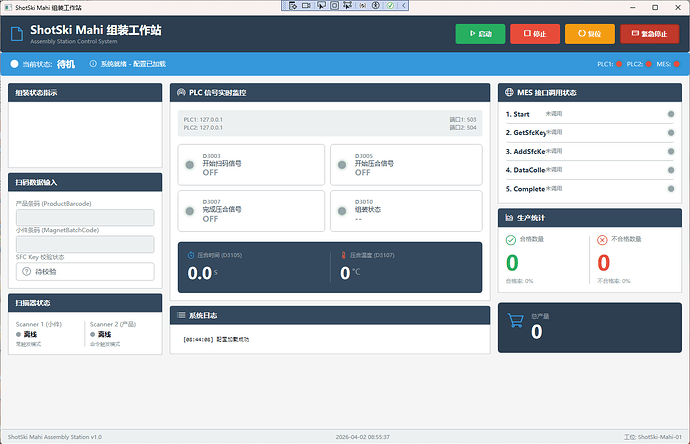Focus the 产品条码 (ProductBarcode) input field

pyautogui.click(x=85, y=217)
